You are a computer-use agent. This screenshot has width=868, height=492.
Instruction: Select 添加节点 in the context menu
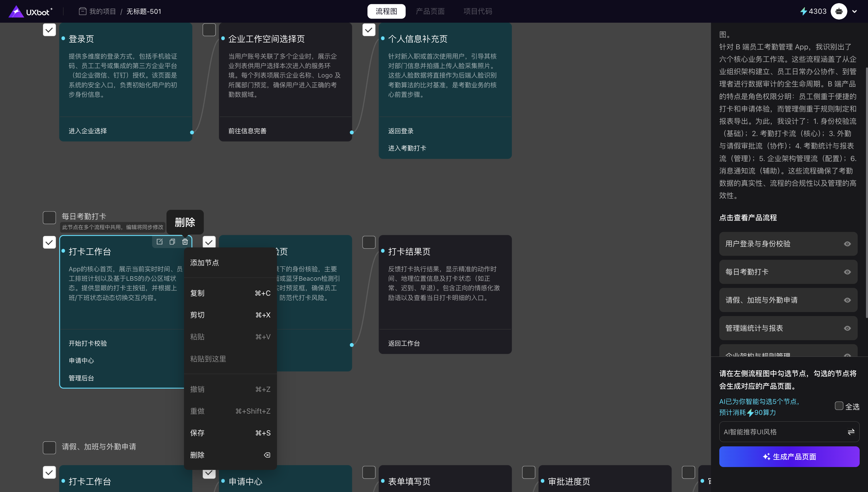click(205, 263)
